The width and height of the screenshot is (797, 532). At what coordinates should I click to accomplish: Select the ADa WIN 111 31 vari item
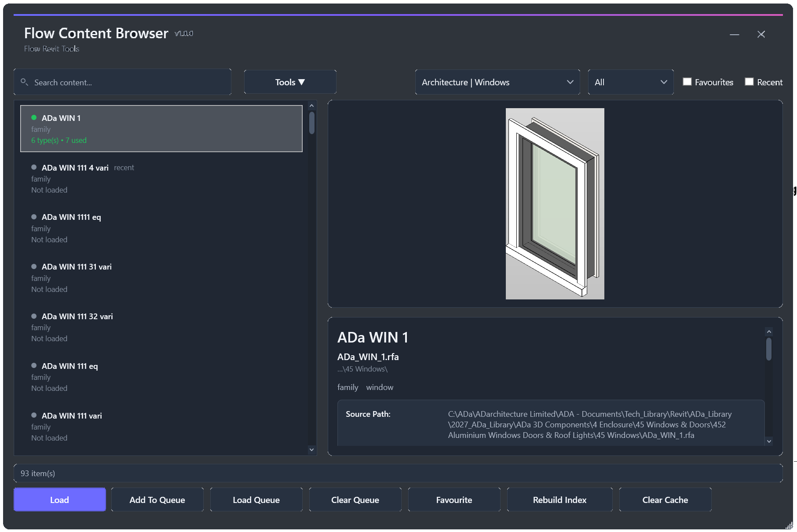click(161, 278)
